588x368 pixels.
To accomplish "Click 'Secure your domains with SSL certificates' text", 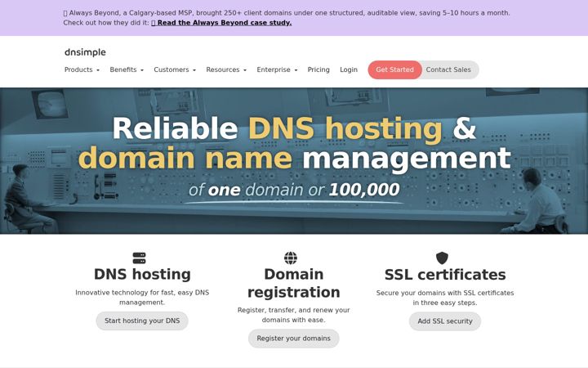I will pyautogui.click(x=445, y=298).
